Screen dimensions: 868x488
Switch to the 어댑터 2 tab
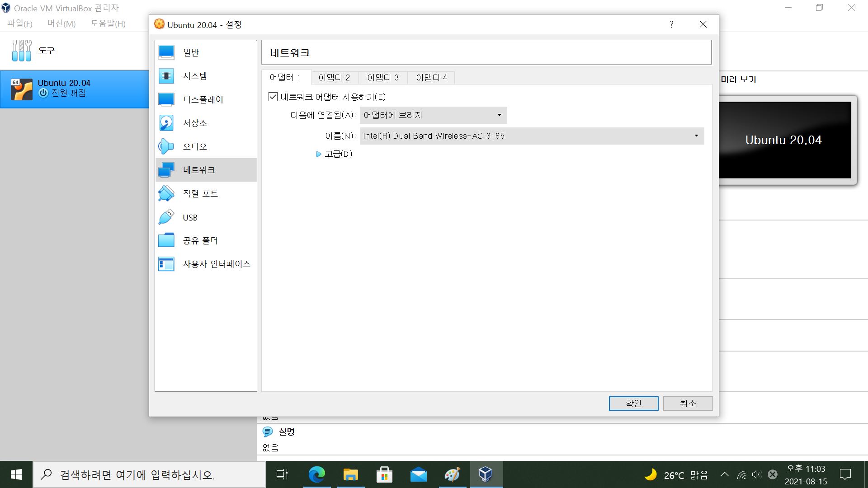pos(335,78)
